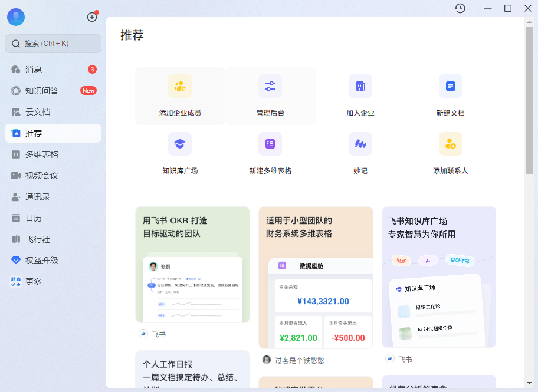This screenshot has height=392, width=538.
Task: Click 组织进化论 in knowledge card
Action: click(428, 307)
